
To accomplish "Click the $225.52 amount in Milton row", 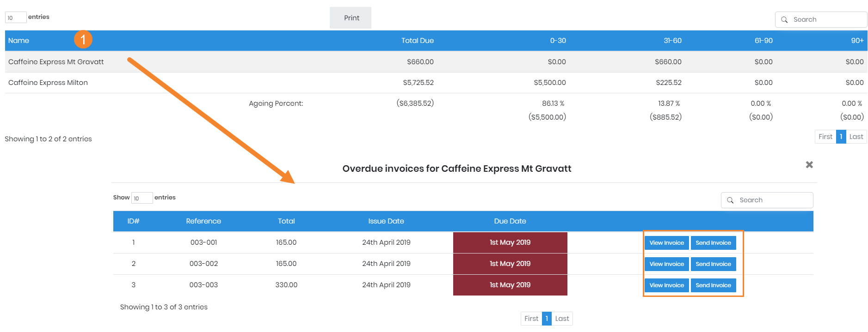I will click(x=668, y=83).
